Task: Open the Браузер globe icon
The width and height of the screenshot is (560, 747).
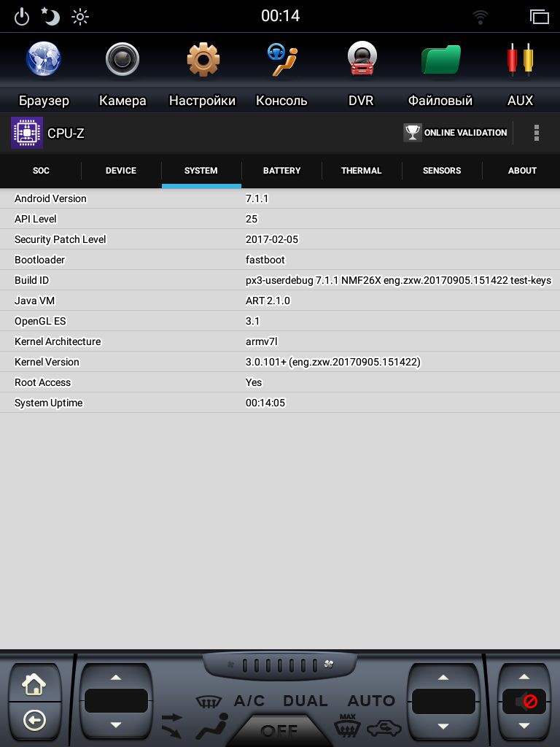Action: [43, 59]
